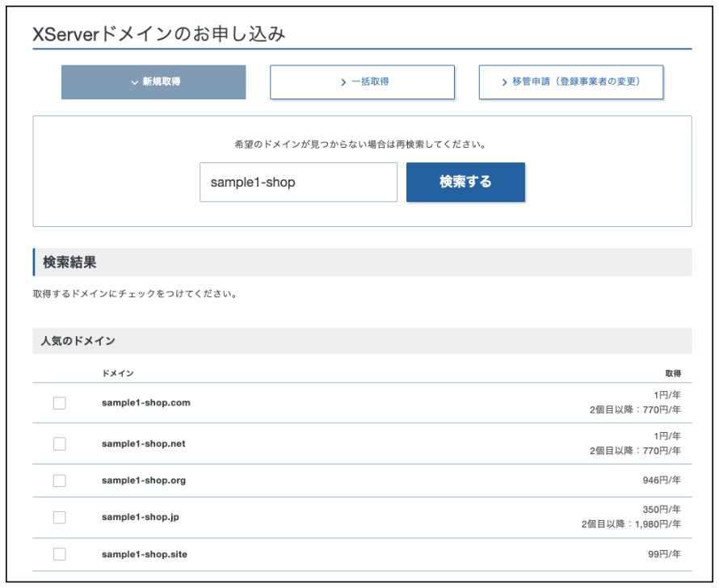719x588 pixels.
Task: Click the sample1-shop.com domain name
Action: pos(146,402)
